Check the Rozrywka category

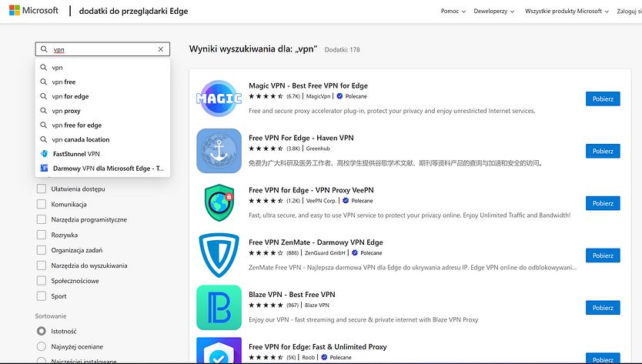point(42,235)
